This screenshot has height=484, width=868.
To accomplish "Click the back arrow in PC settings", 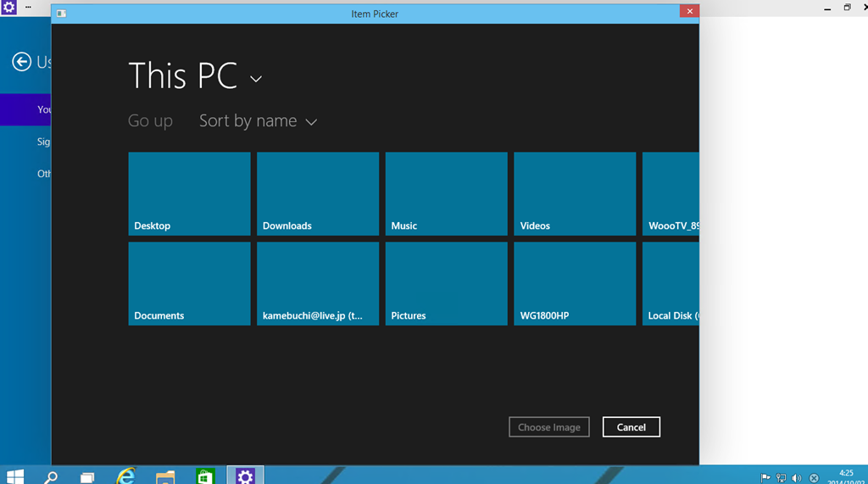I will click(x=21, y=62).
